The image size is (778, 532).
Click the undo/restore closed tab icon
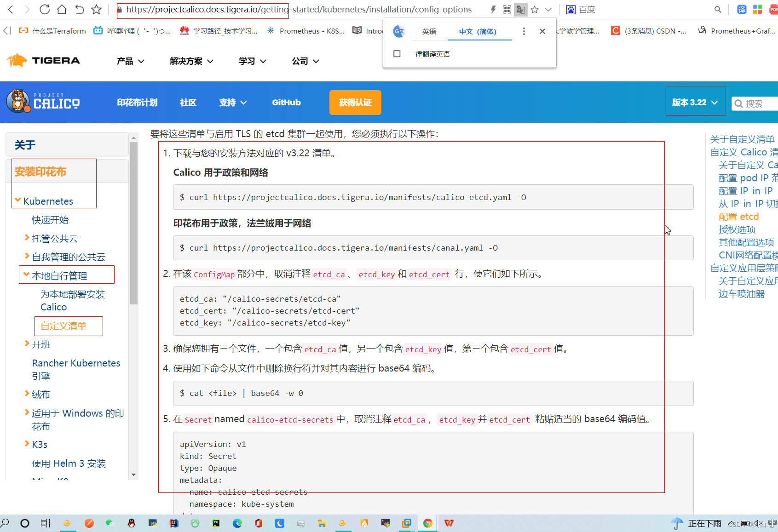tap(79, 9)
